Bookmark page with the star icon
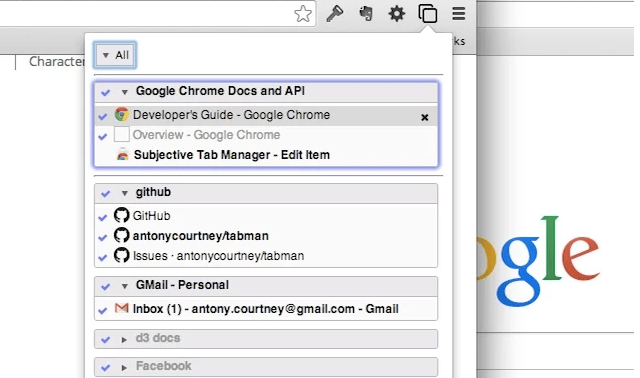The image size is (640, 378). [x=303, y=14]
